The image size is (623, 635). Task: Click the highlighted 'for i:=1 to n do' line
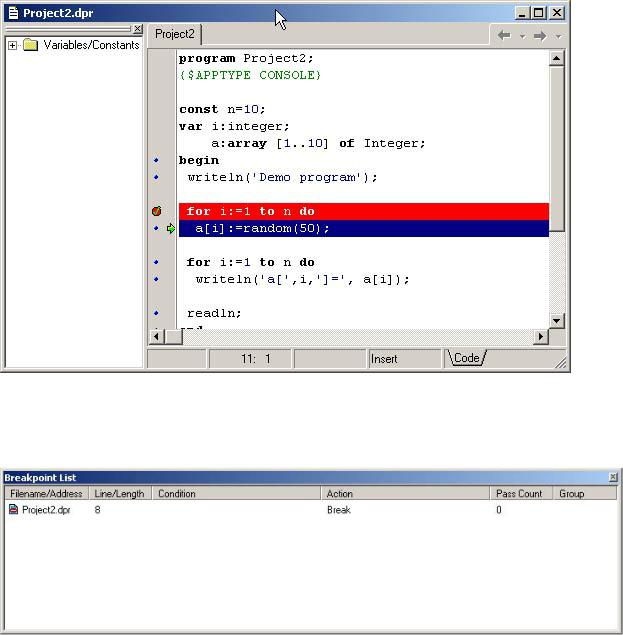[x=364, y=211]
